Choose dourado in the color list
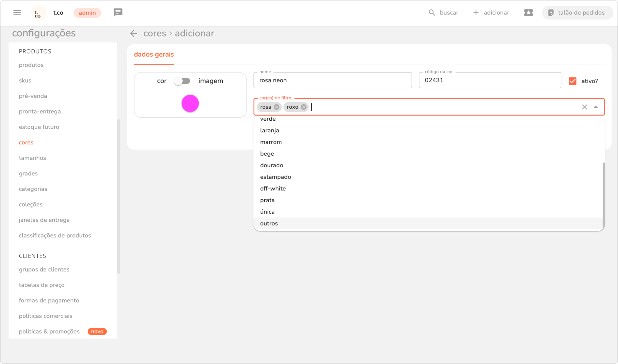Viewport: 618px width, 364px height. 271,165
